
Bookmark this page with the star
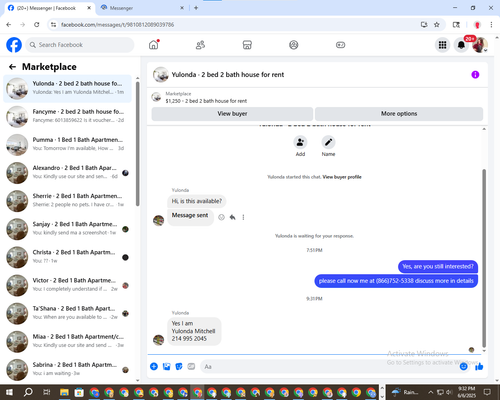(x=437, y=25)
